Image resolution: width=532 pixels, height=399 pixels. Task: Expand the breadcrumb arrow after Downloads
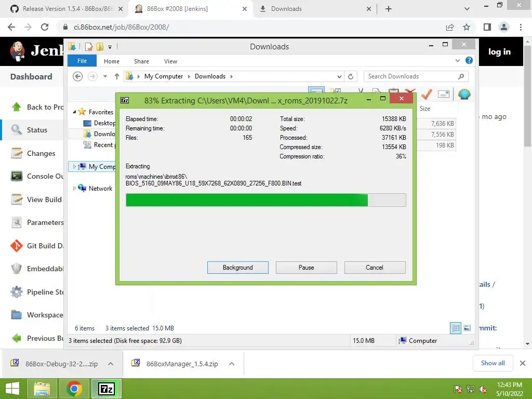click(231, 76)
